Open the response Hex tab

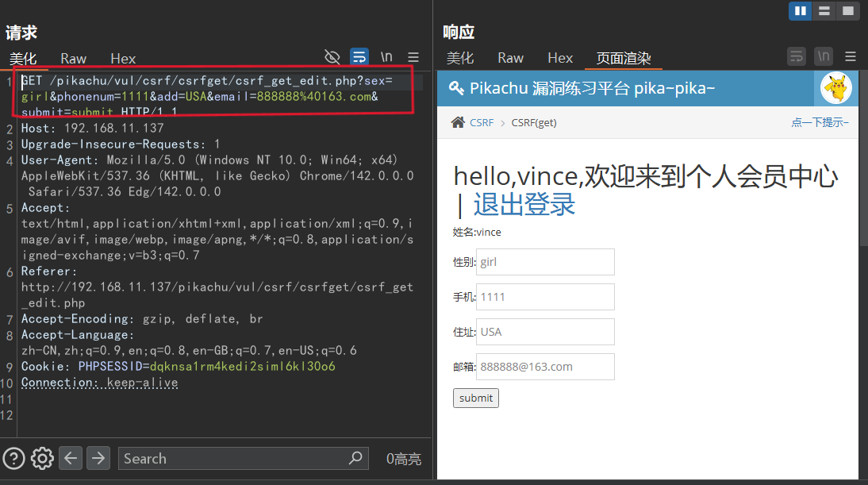coord(560,58)
